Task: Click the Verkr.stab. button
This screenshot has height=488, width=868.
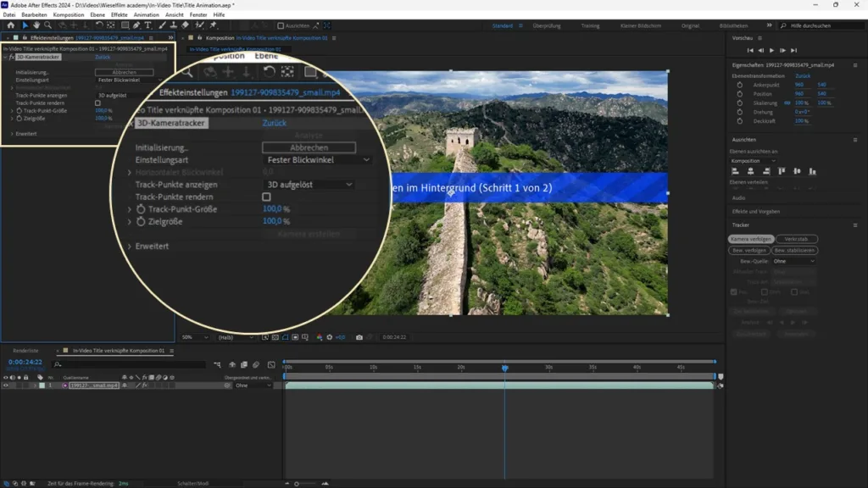Action: pos(796,239)
